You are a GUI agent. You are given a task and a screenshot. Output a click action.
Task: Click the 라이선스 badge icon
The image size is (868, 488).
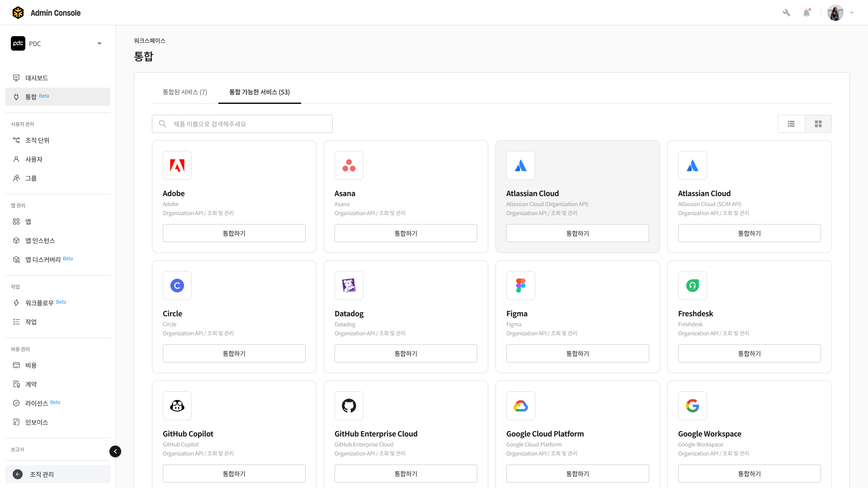coord(16,403)
